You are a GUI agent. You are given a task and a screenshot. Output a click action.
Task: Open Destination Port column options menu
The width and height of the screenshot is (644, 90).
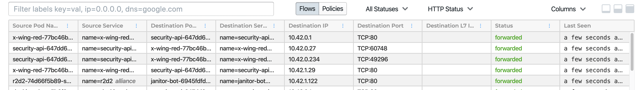tap(411, 26)
